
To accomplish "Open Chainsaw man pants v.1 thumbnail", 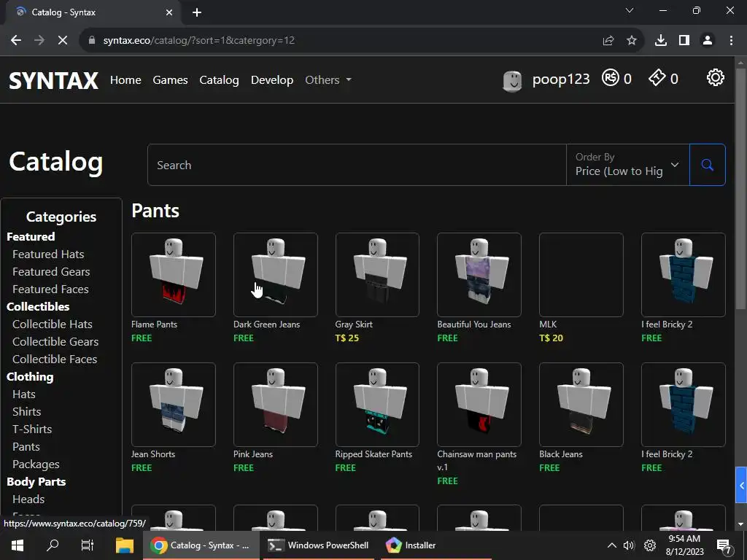I will [479, 405].
